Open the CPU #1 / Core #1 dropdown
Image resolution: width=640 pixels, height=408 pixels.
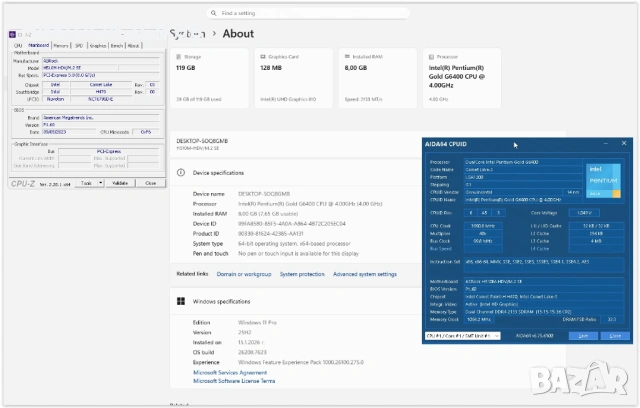[462, 336]
